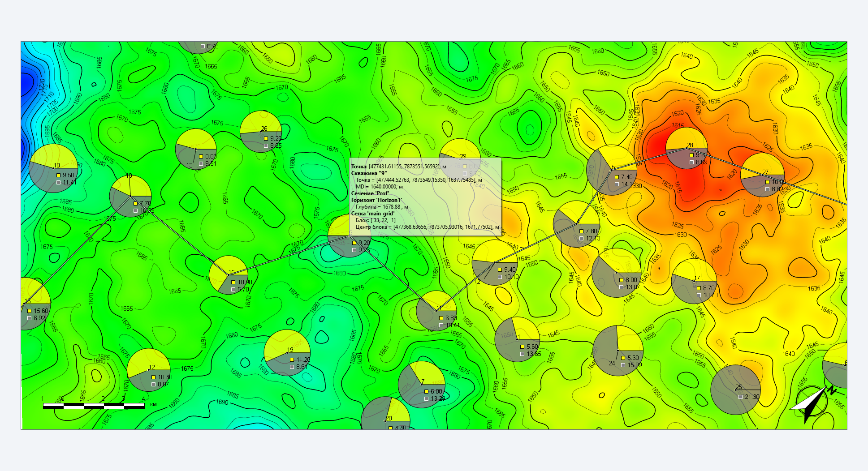Click tooltip line Сетка 'main_grid'
Screen dimensions: 868x471
(x=373, y=214)
